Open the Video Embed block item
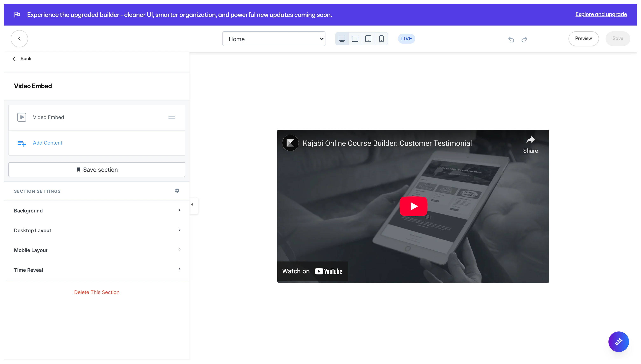The image size is (641, 364). [49, 117]
